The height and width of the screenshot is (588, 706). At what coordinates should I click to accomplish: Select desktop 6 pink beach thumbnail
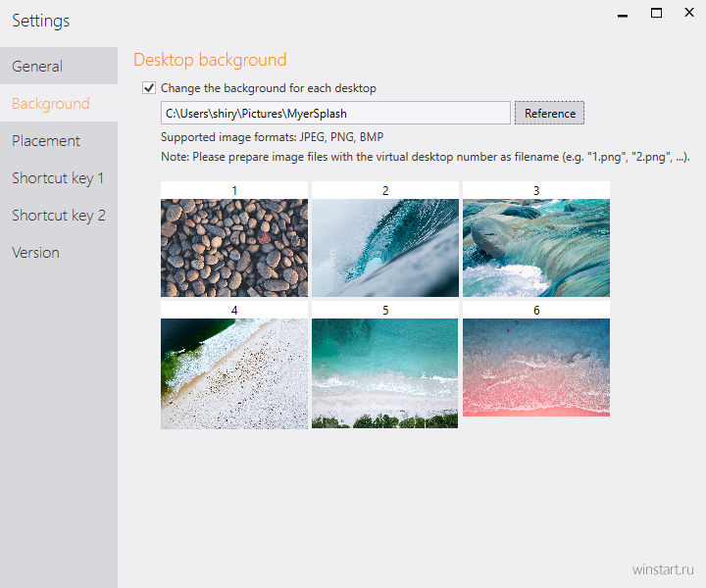coord(536,367)
